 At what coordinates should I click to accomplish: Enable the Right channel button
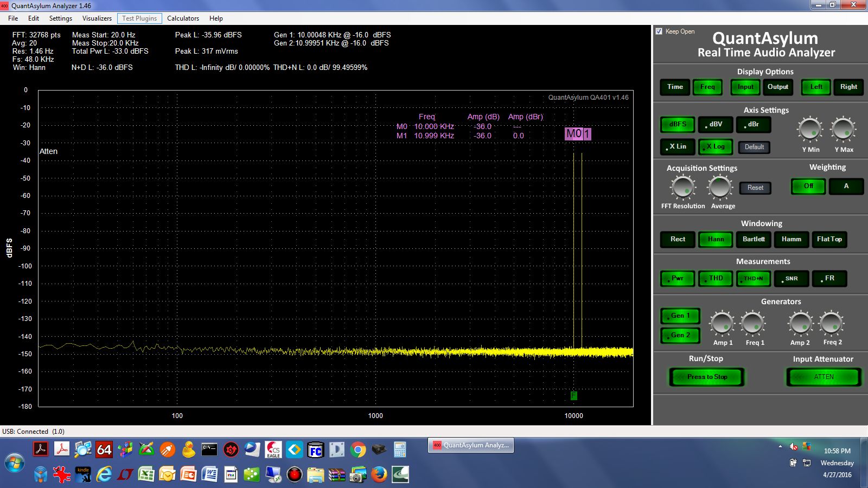tap(848, 87)
